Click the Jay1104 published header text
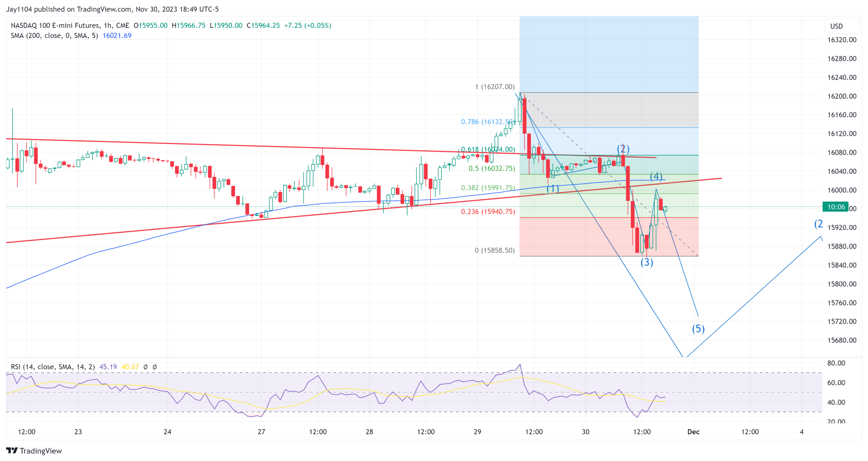The height and width of the screenshot is (461, 868). pos(112,9)
